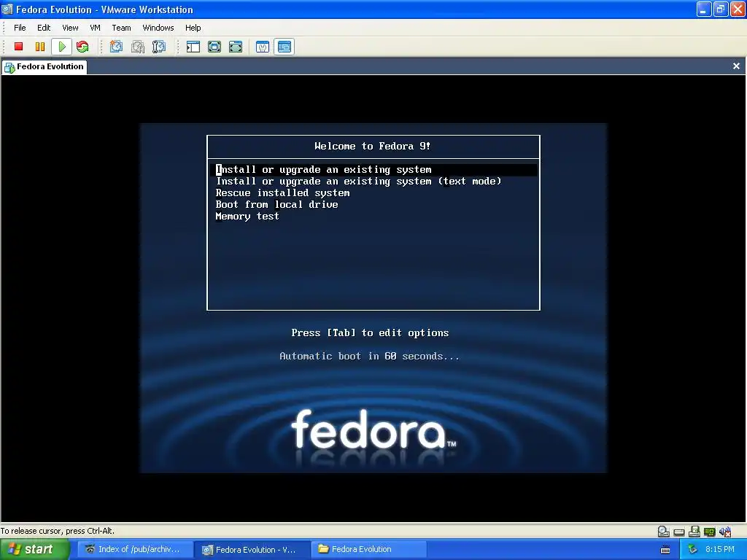Select the 'Memory test' boot option
Image resolution: width=747 pixels, height=560 pixels.
(x=247, y=216)
